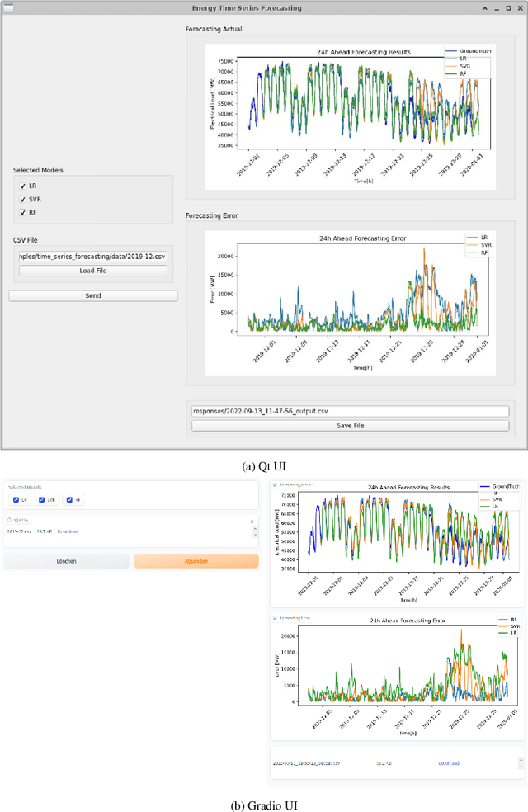
Task: Click the shade/roll-up arrow in Qt title bar
Action: [x=487, y=7]
